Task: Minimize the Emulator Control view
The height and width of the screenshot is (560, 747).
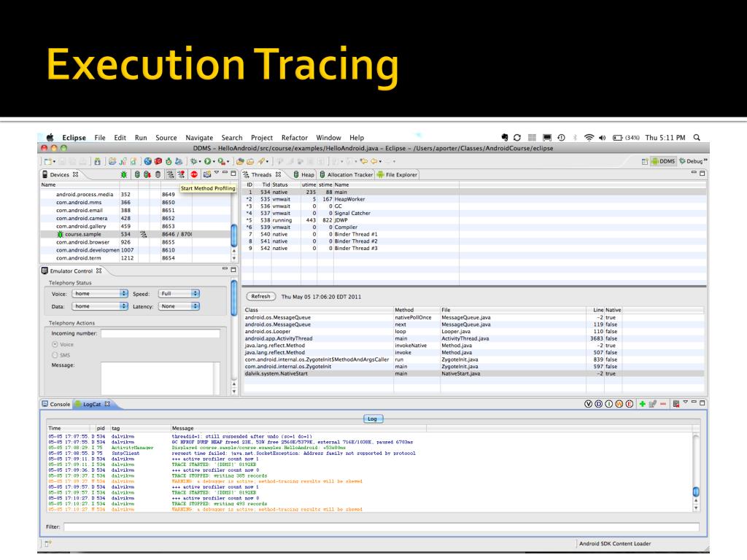Action: [225, 269]
